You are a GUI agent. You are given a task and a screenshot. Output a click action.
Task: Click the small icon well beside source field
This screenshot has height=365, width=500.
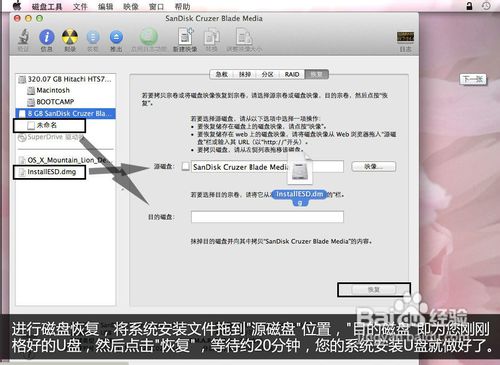tap(186, 166)
